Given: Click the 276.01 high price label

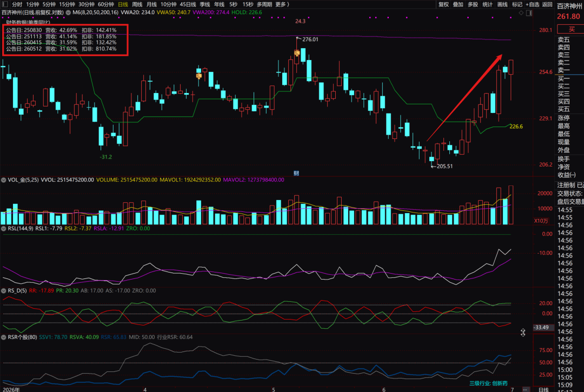Looking at the screenshot, I should [310, 39].
